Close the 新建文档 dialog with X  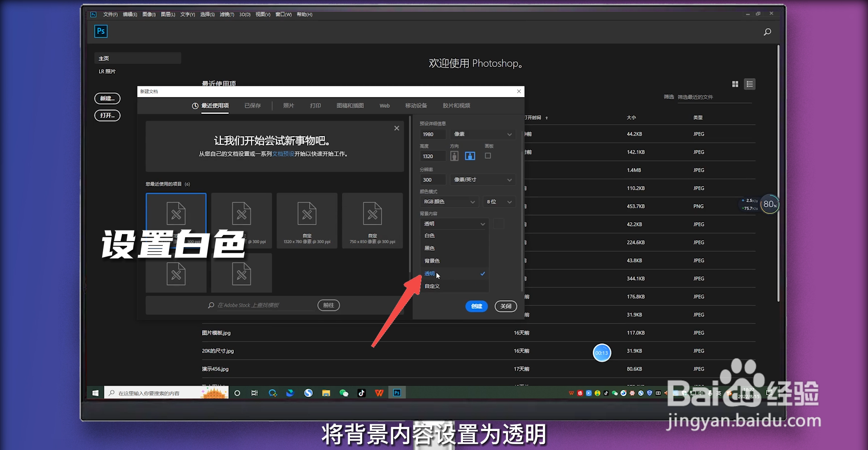click(519, 91)
